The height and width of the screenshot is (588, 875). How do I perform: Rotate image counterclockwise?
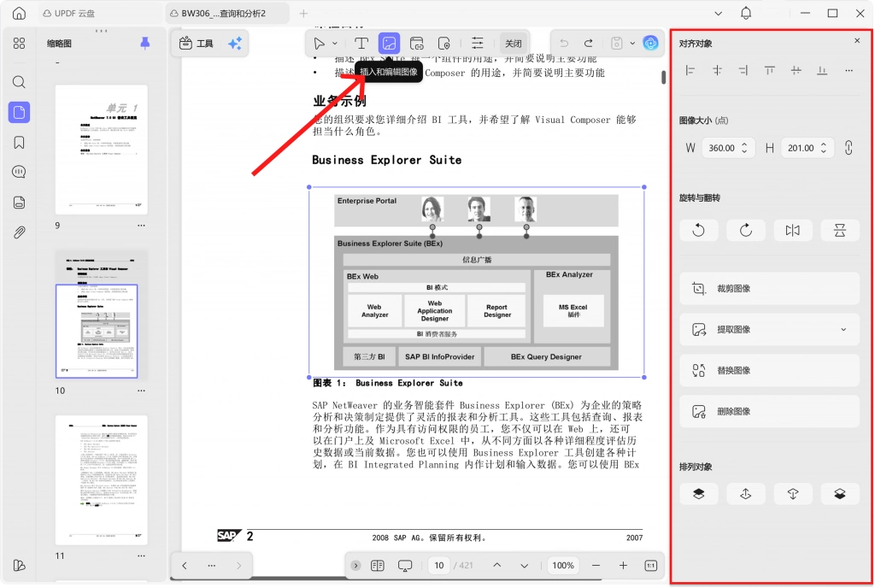pyautogui.click(x=699, y=230)
